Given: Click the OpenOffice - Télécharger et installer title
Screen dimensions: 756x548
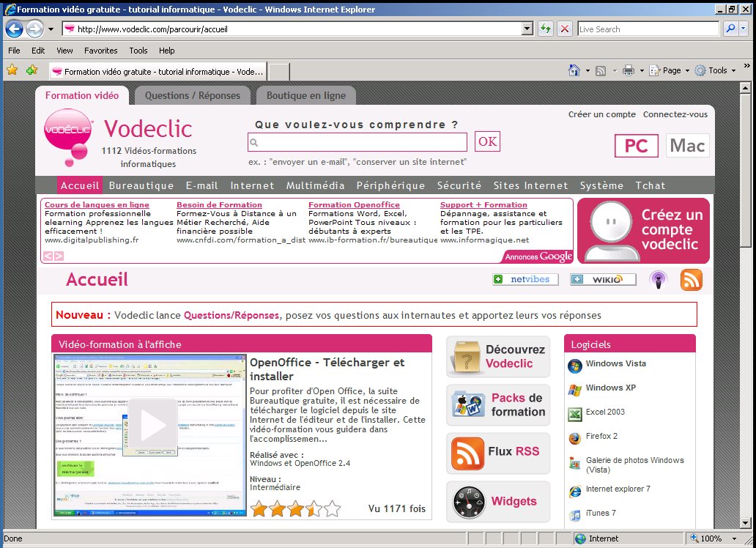Looking at the screenshot, I should coord(327,369).
